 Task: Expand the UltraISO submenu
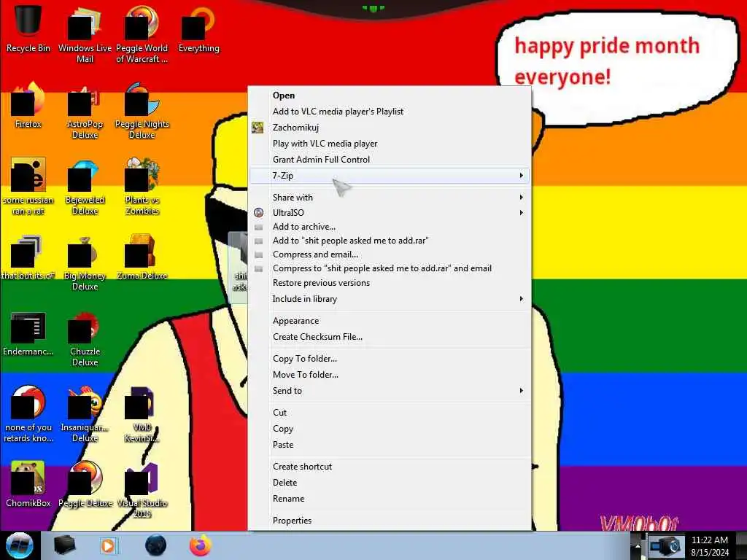[x=390, y=212]
